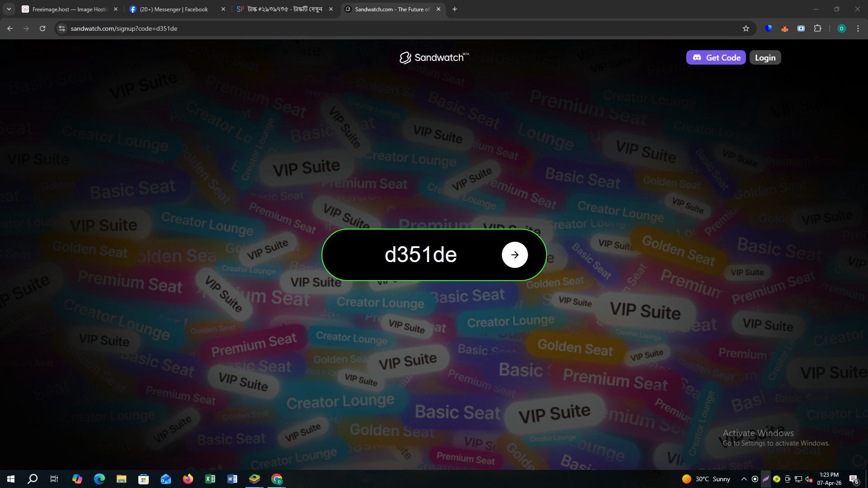Open Excel from the taskbar

click(x=210, y=479)
